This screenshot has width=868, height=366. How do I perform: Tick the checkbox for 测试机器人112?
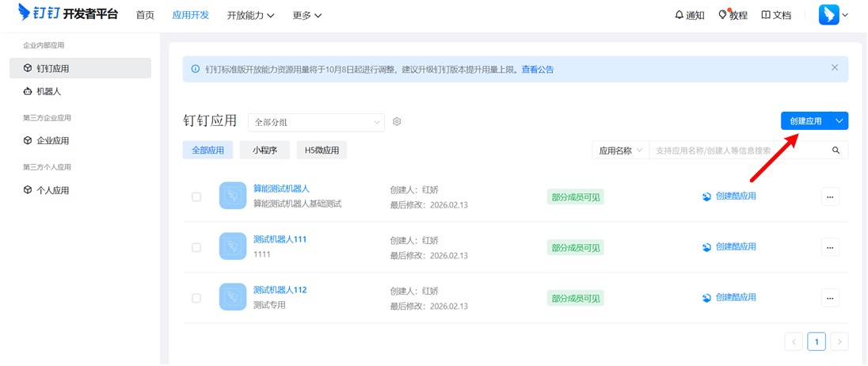pos(196,298)
